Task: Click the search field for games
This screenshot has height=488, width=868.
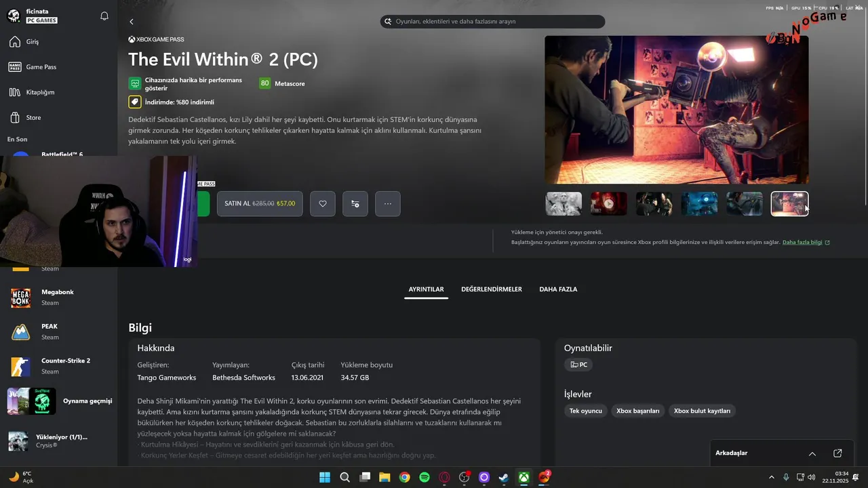Action: (x=492, y=22)
